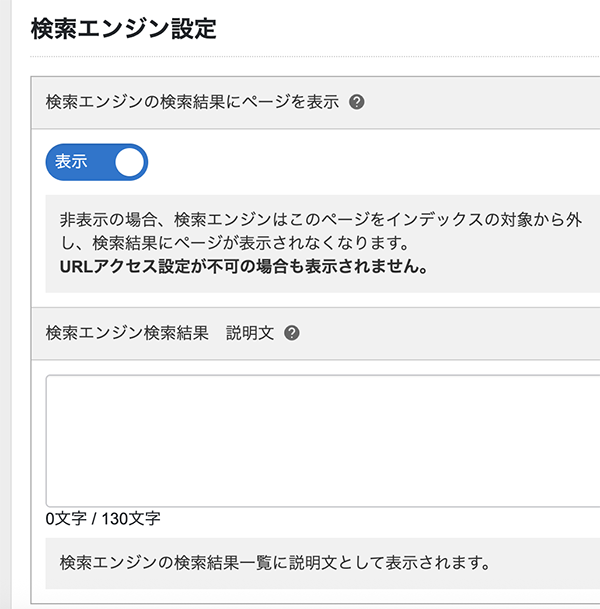Click the note line starting with 非表示の場合

320,219
